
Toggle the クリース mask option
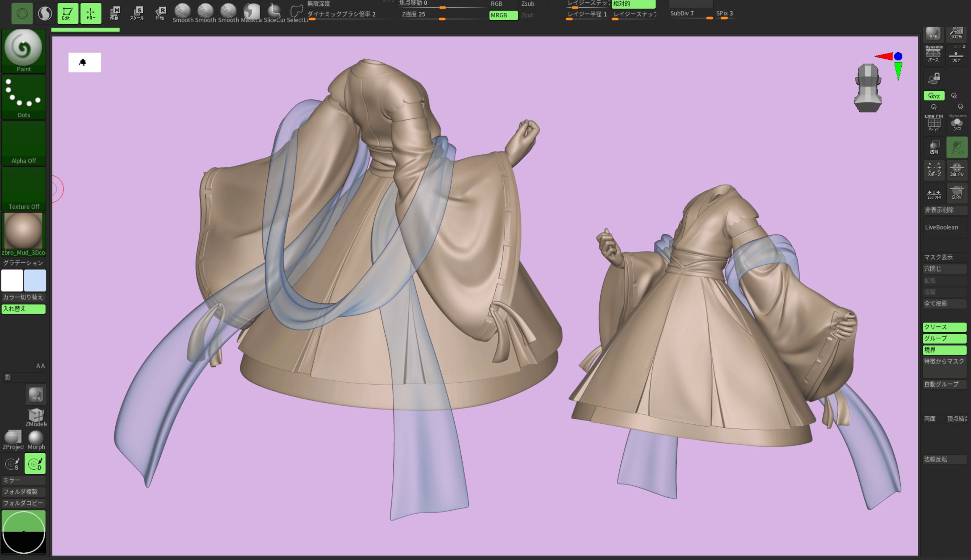pyautogui.click(x=944, y=327)
